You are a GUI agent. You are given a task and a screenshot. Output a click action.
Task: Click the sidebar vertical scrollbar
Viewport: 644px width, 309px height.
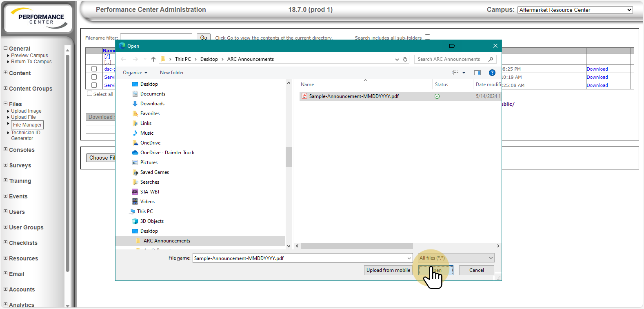click(67, 162)
